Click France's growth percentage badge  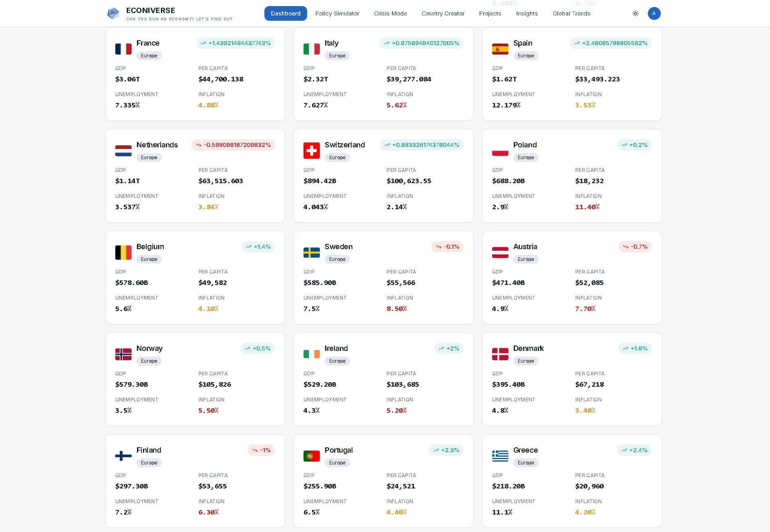(x=236, y=43)
